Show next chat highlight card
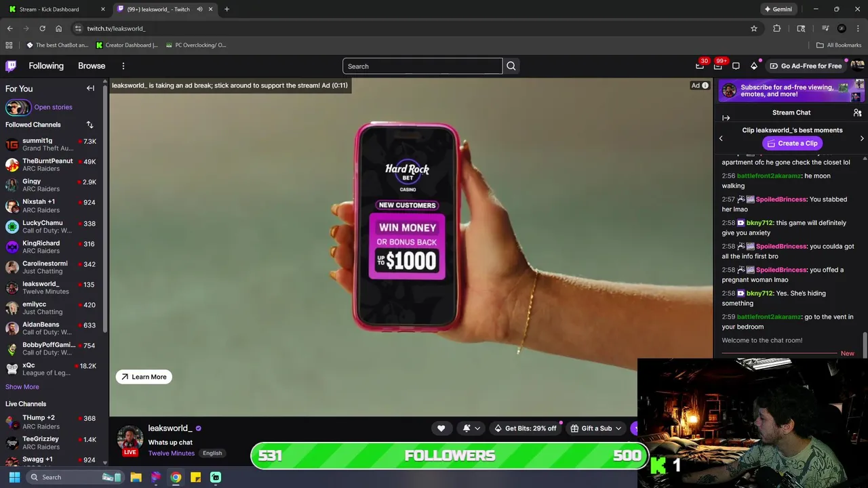Image resolution: width=868 pixels, height=488 pixels. 862,138
